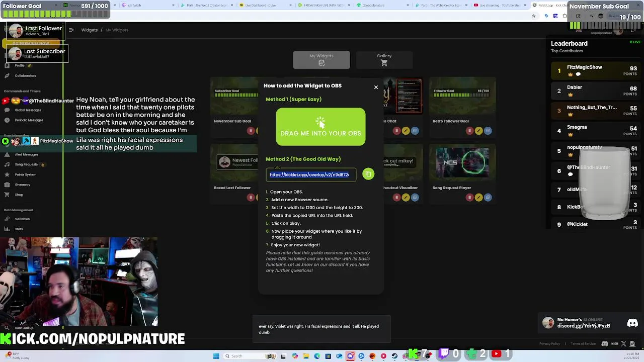This screenshot has height=362, width=644.
Task: Switch to the Friday Night Live browser tab
Action: [324, 5]
